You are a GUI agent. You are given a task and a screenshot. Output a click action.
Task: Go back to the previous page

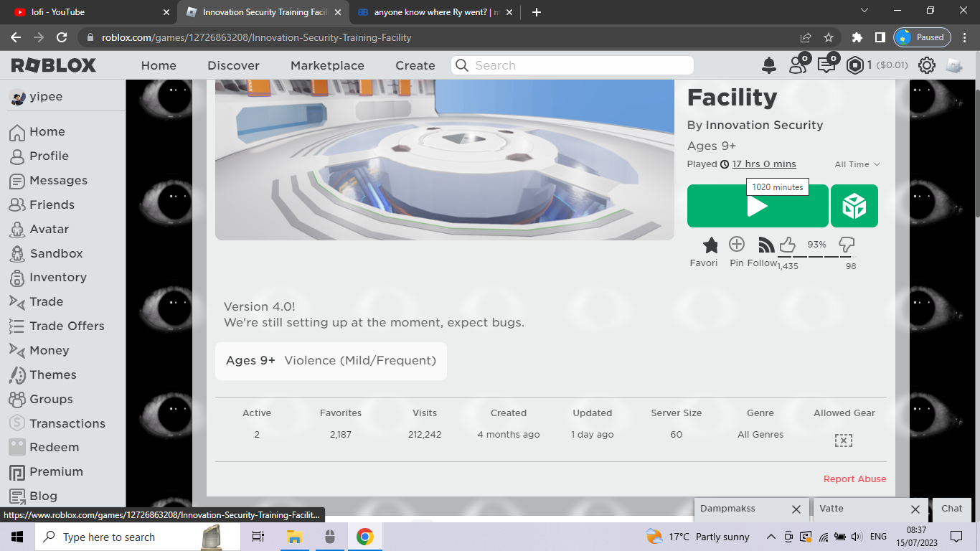click(x=16, y=37)
